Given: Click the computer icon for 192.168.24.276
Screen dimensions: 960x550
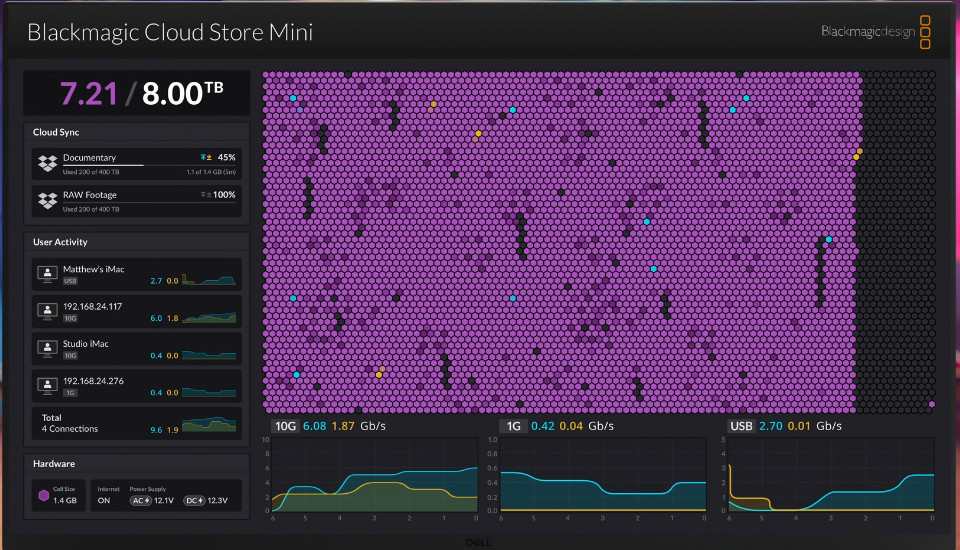Looking at the screenshot, I should (47, 385).
